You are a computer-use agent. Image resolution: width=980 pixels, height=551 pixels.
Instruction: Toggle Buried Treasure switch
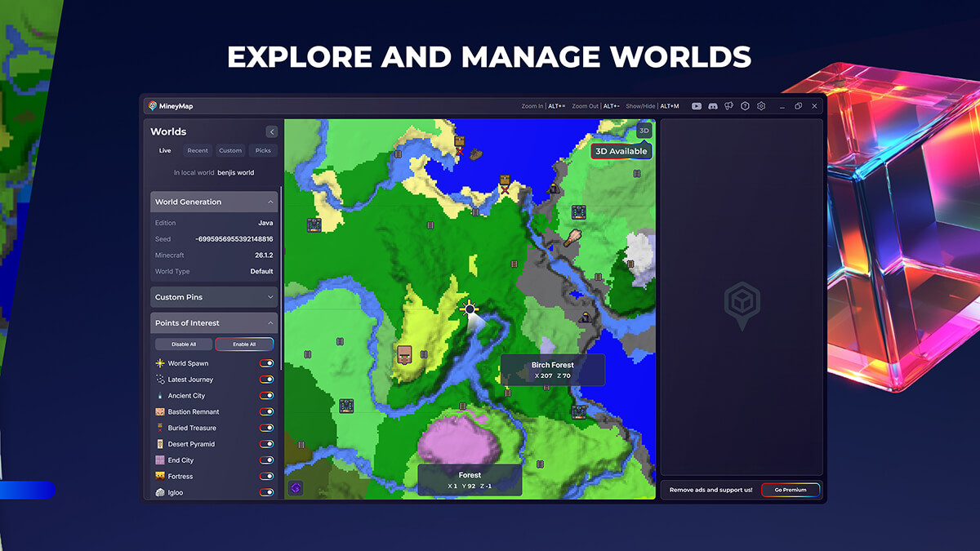coord(266,428)
